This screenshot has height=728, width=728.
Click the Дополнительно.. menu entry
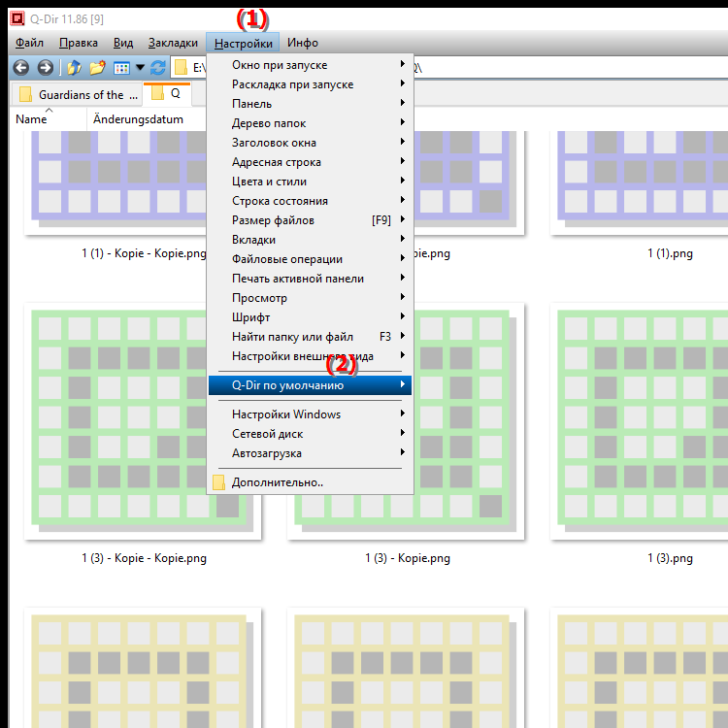point(311,482)
